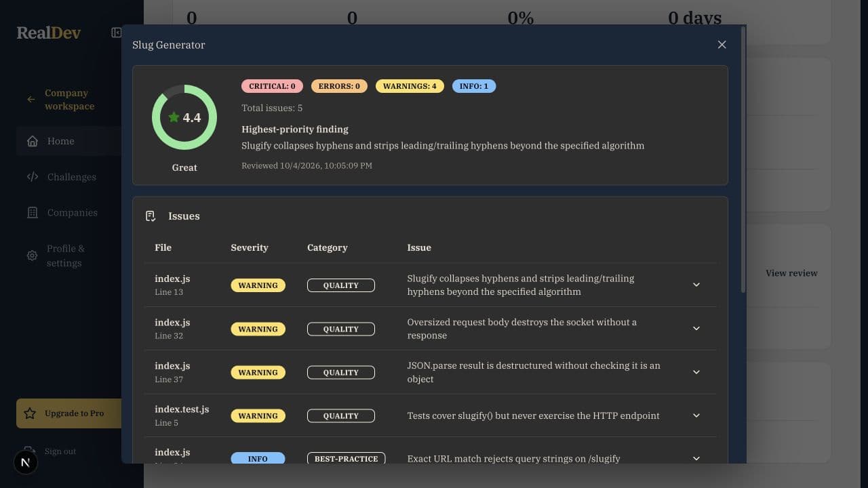Open the RealDev logo

(x=49, y=33)
